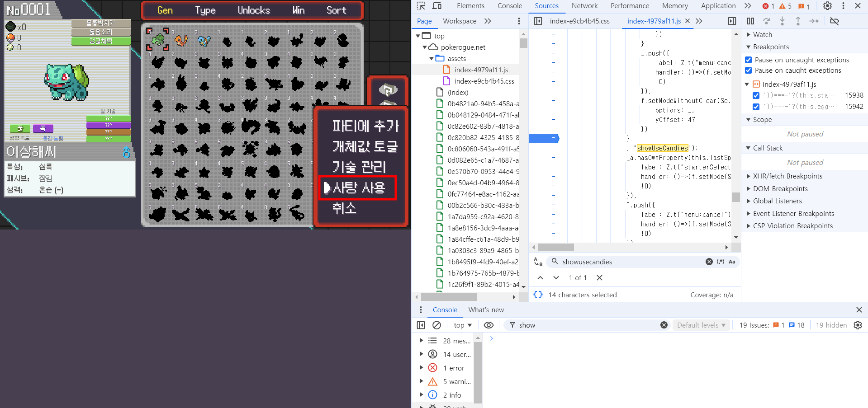Click the step over function icon
The image size is (868, 408).
point(766,21)
